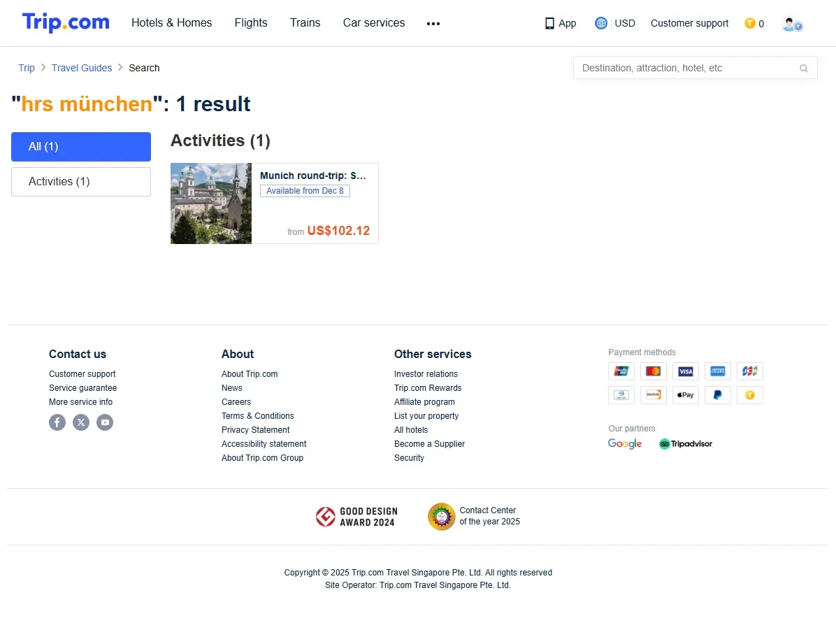
Task: Open Car services menu
Action: pyautogui.click(x=374, y=23)
